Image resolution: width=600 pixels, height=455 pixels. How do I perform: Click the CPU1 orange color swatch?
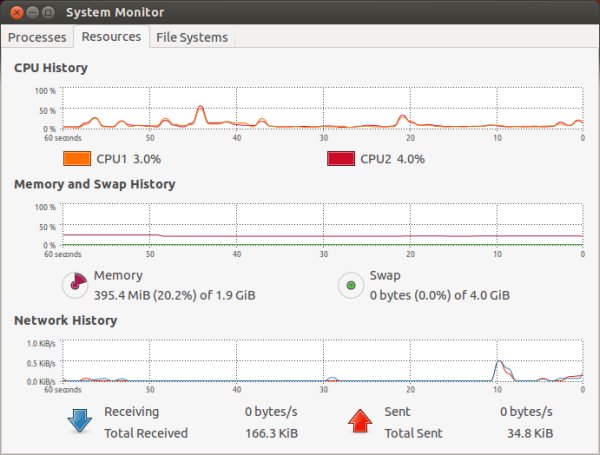[x=76, y=158]
